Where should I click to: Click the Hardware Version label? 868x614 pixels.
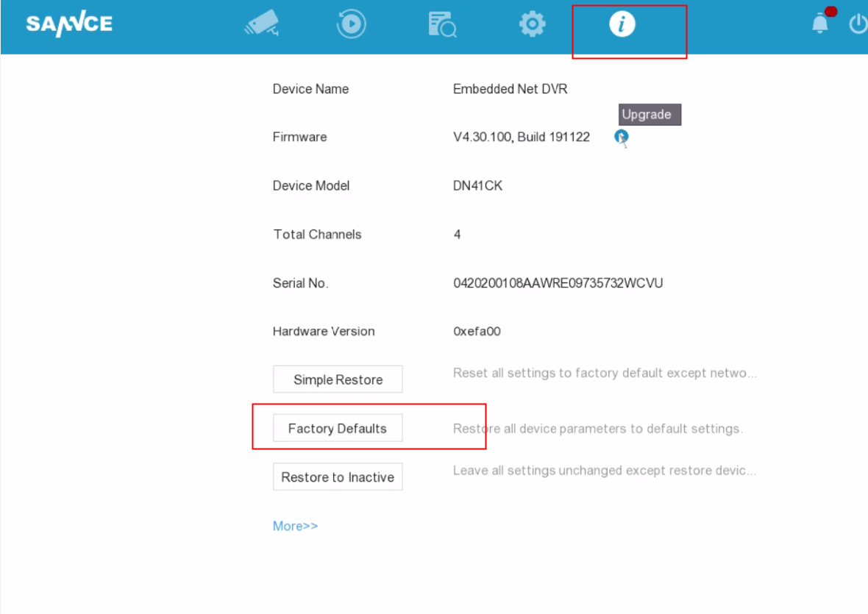[x=324, y=332]
